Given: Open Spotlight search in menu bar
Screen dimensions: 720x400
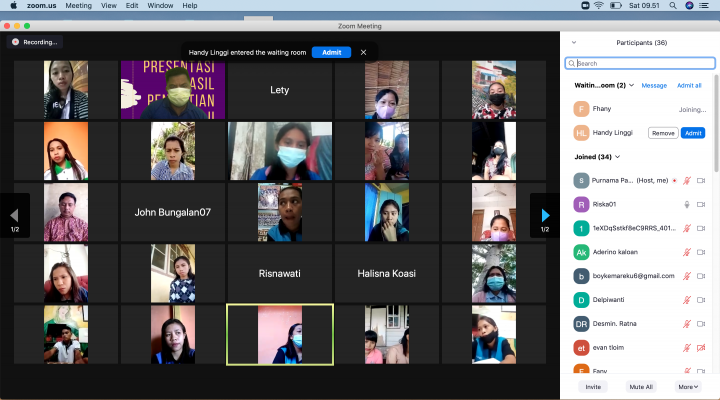Looking at the screenshot, I should 673,6.
